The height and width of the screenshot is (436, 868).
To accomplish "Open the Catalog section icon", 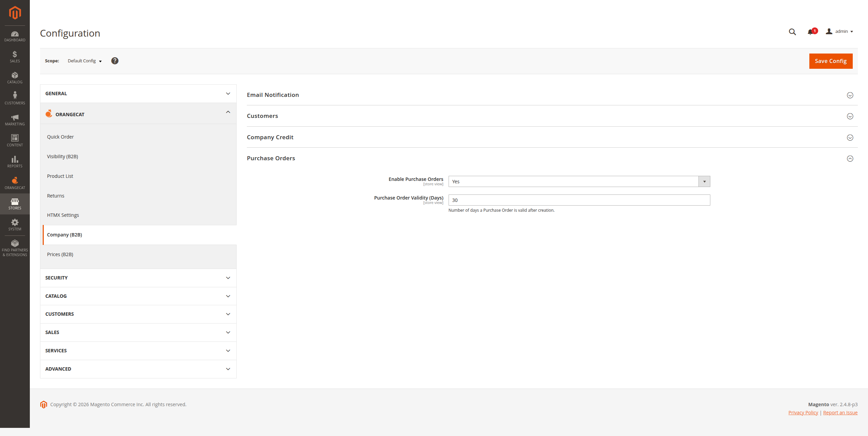I will [x=15, y=77].
